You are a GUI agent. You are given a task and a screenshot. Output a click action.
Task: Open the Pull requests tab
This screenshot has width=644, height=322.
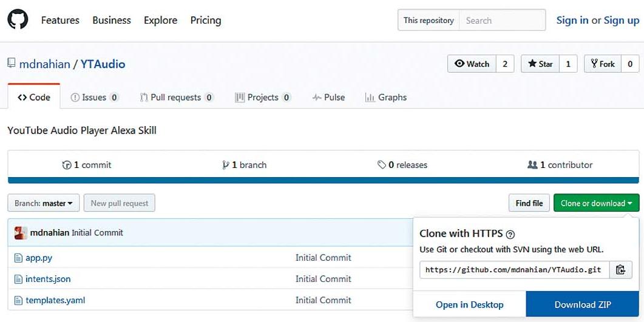click(x=176, y=97)
